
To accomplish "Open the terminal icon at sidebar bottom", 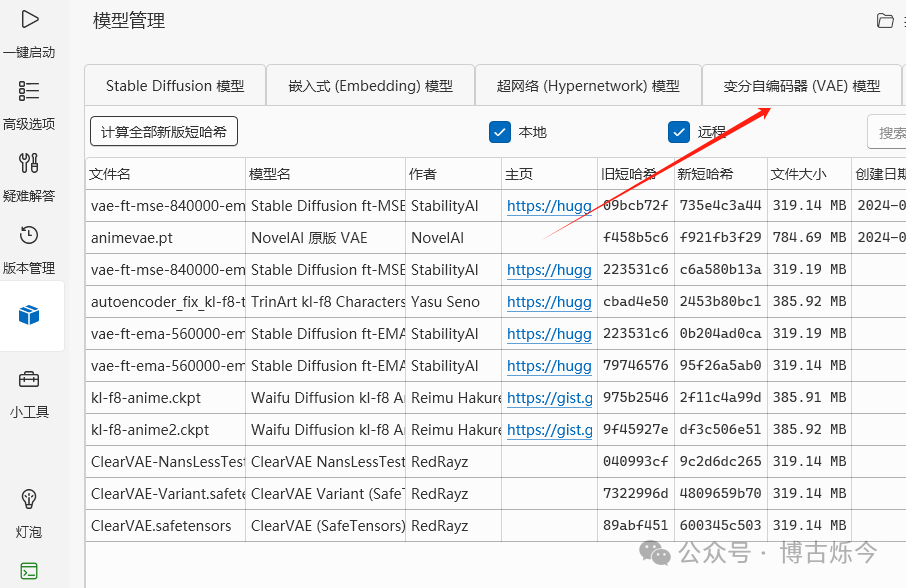I will click(x=29, y=570).
